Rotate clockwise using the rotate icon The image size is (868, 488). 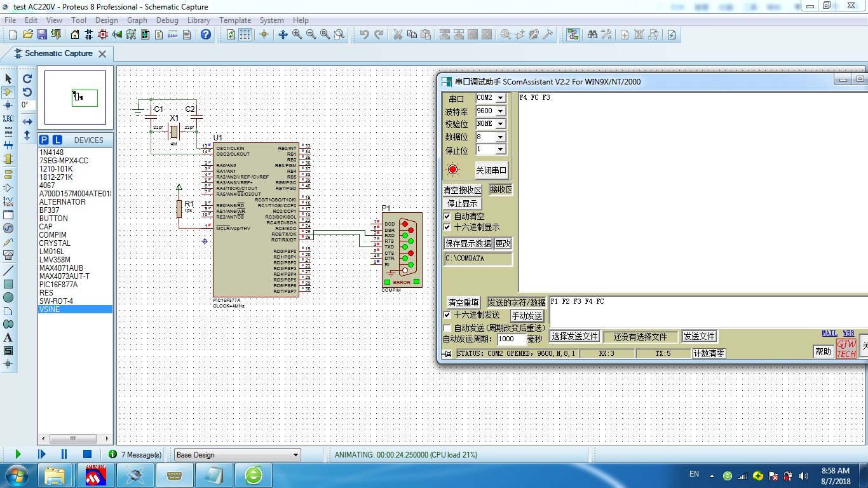[x=27, y=79]
